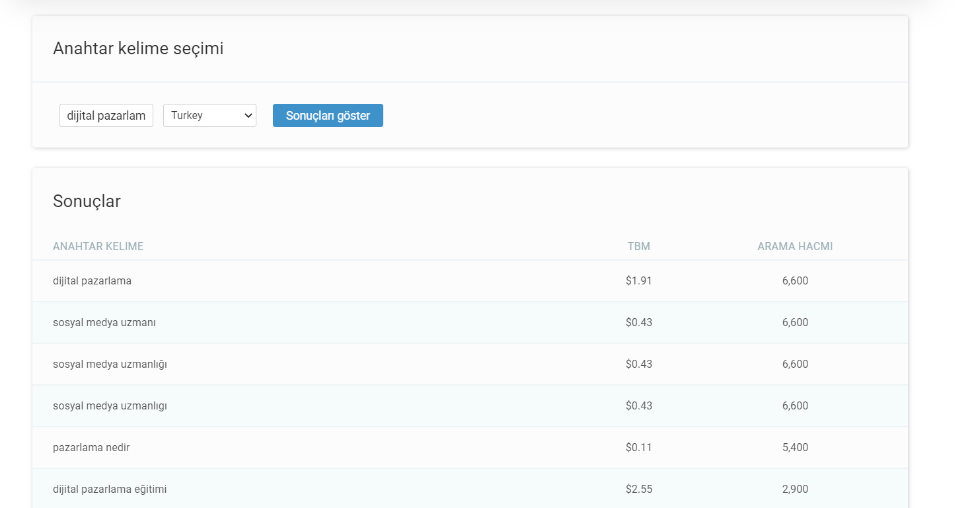Click the 2,900 search volume value
This screenshot has height=508, width=980.
point(795,489)
